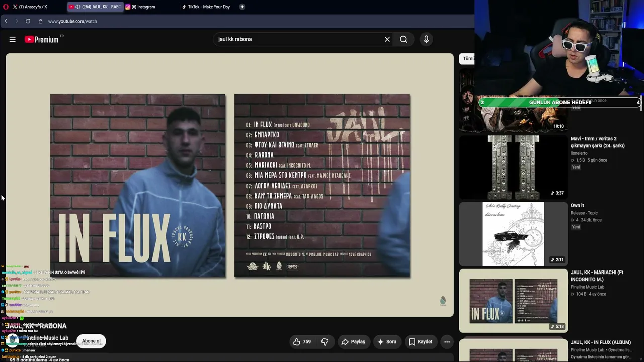Go back to the previous page
644x362 pixels.
tap(6, 21)
